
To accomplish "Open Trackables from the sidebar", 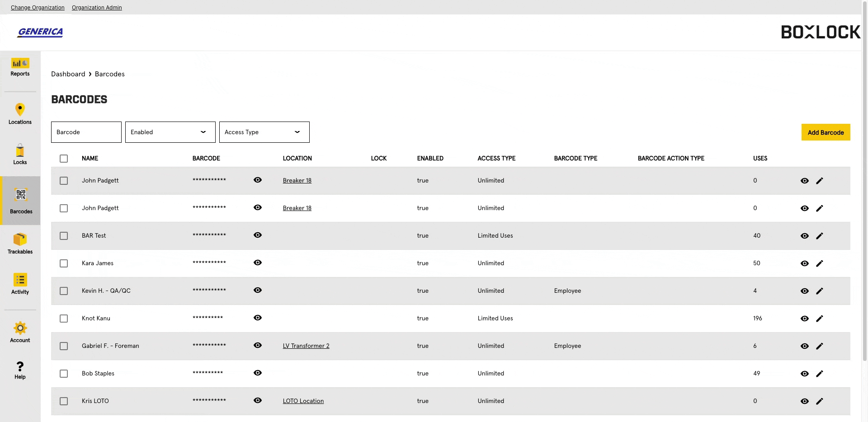I will pos(20,239).
